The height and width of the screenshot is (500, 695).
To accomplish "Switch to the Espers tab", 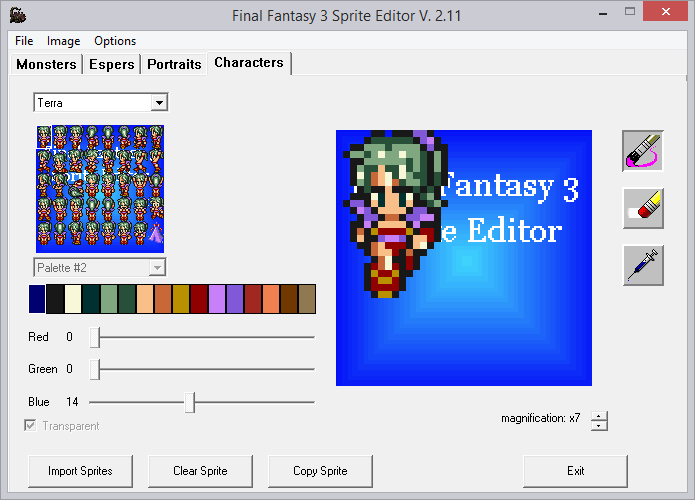I will [112, 64].
